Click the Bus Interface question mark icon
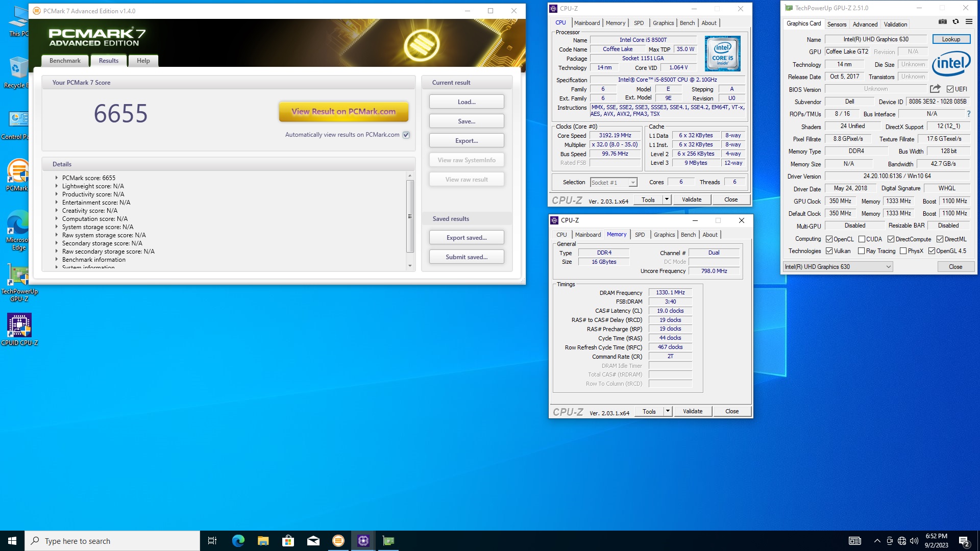Image resolution: width=980 pixels, height=551 pixels. point(969,114)
